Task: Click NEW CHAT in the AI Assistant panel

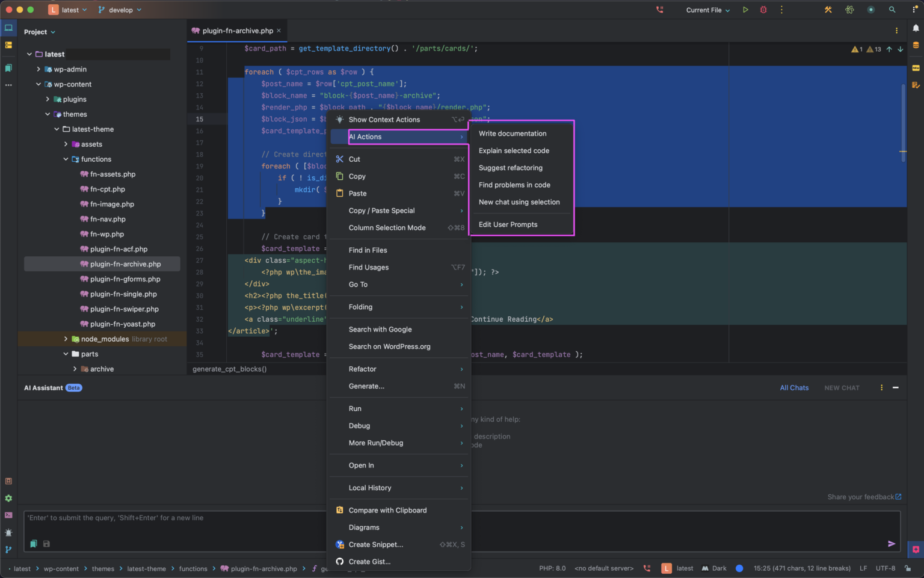Action: [x=842, y=387]
